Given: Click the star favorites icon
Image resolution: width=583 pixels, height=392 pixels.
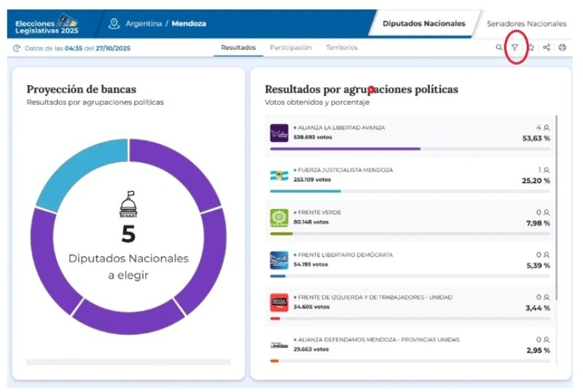Looking at the screenshot, I should pos(531,48).
